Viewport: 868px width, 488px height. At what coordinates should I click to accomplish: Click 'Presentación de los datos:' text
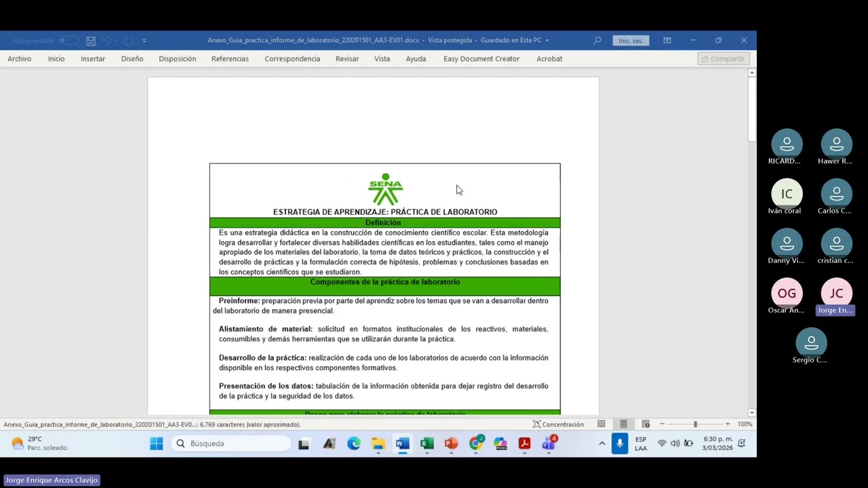266,386
